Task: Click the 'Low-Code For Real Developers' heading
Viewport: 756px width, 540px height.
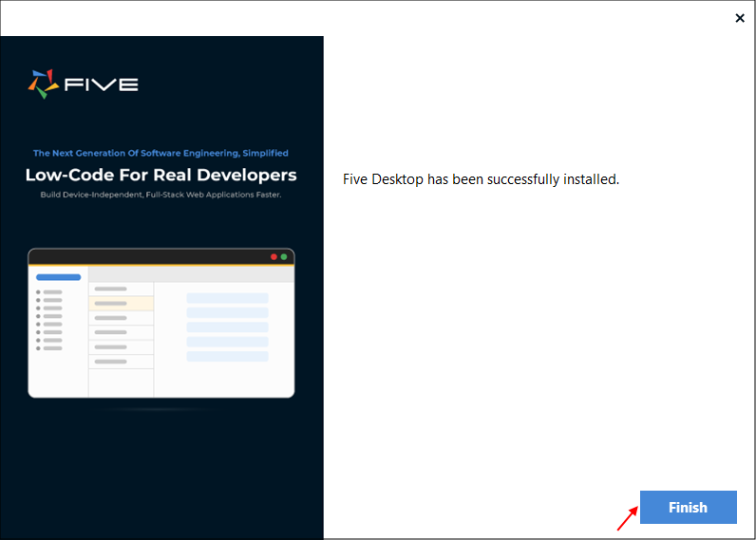Action: click(161, 176)
